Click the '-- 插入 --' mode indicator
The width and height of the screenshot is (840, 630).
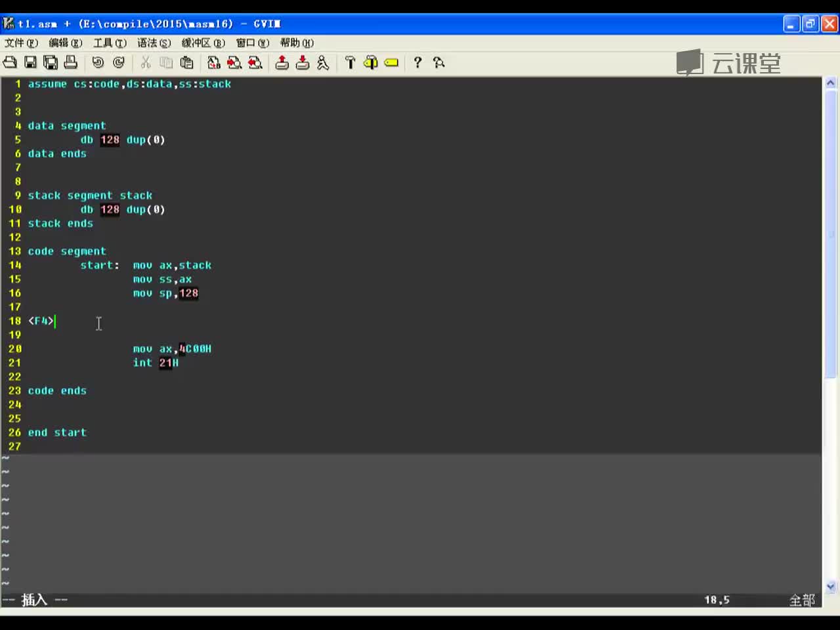(x=35, y=600)
